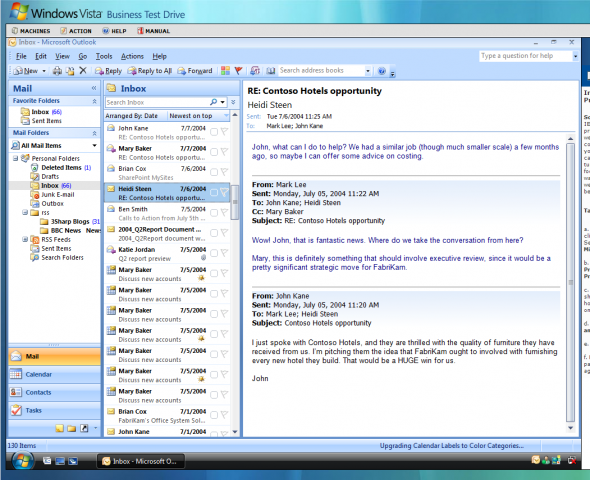Image resolution: width=590 pixels, height=480 pixels.
Task: Click the MANUAL item in Test Drive bar
Action: click(153, 31)
